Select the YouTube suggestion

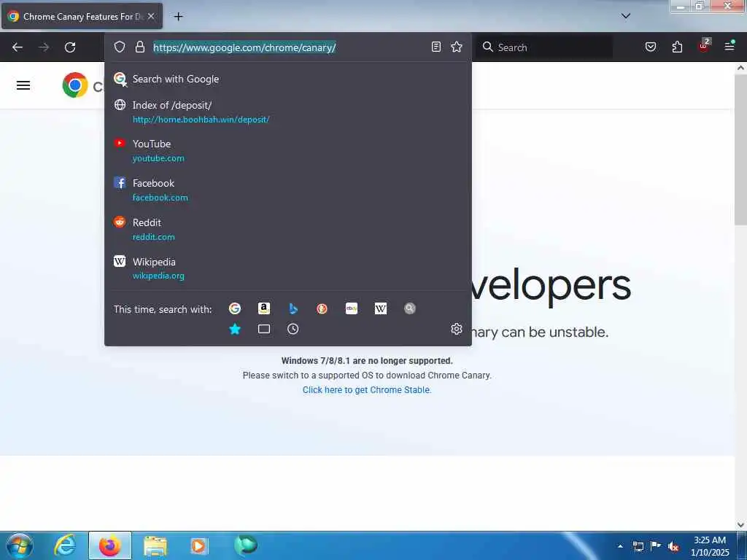(287, 150)
